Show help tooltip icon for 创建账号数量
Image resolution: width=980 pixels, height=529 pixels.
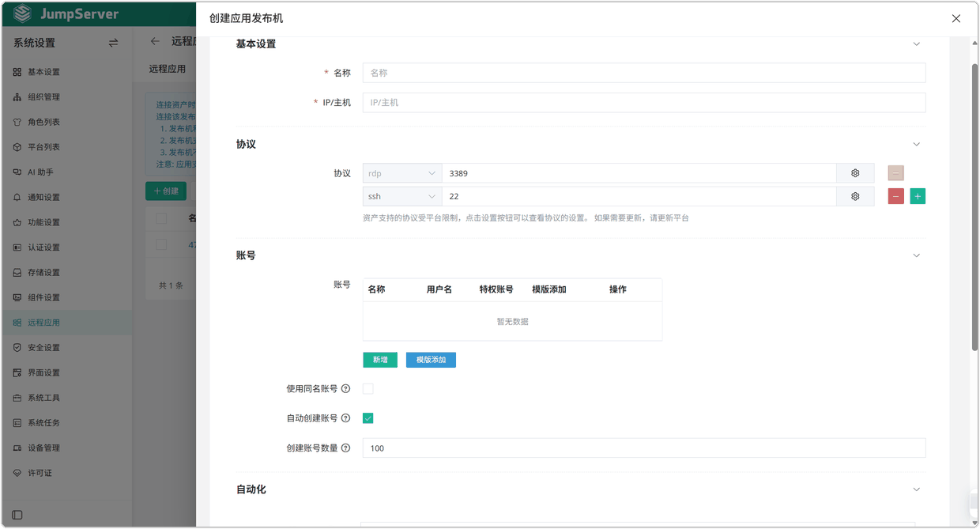(x=345, y=448)
